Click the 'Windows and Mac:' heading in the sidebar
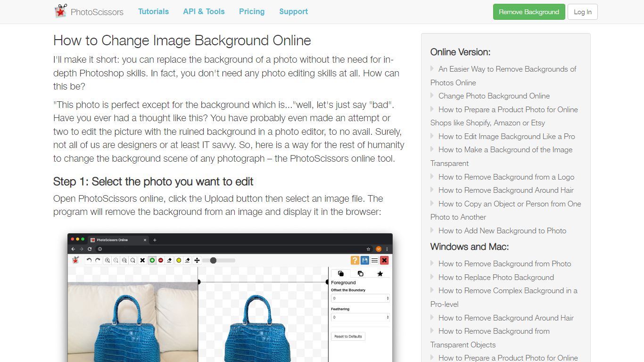Screen dimensions: 644x362 [x=470, y=247]
